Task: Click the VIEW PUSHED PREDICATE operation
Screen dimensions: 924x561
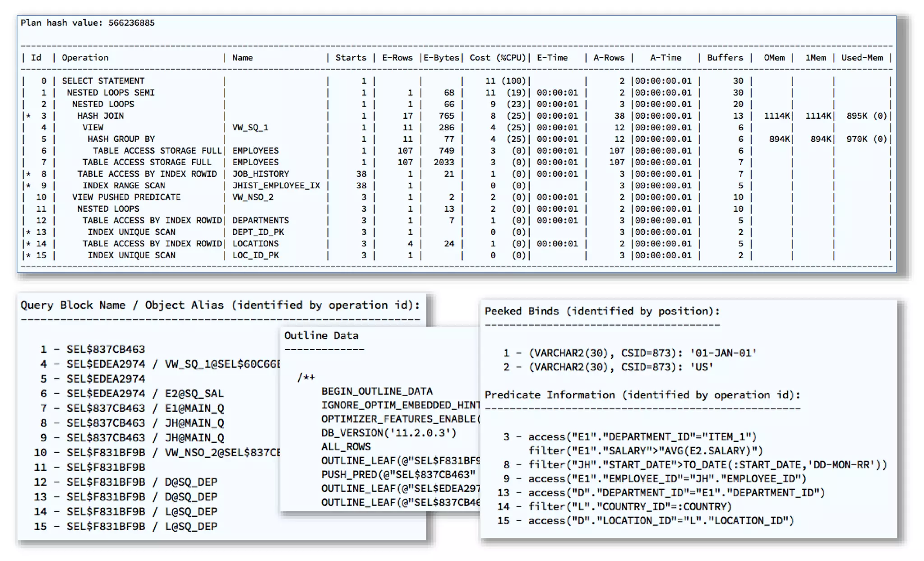Action: tap(126, 197)
